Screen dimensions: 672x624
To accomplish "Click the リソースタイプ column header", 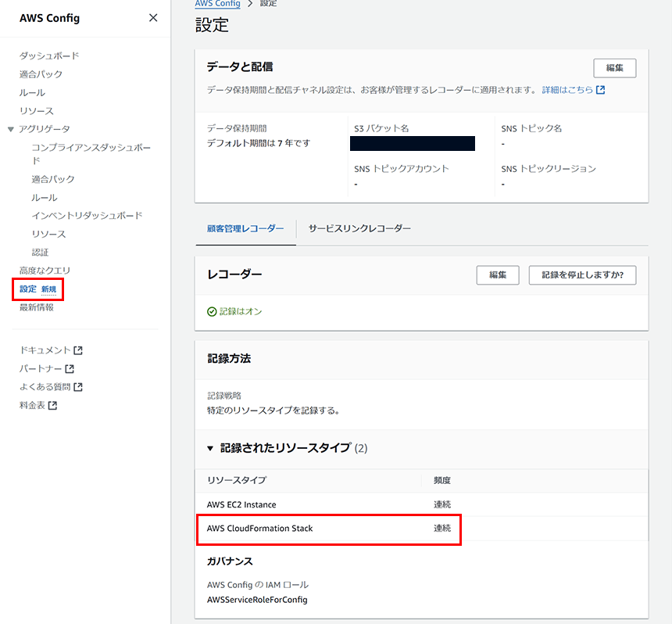I will (237, 480).
